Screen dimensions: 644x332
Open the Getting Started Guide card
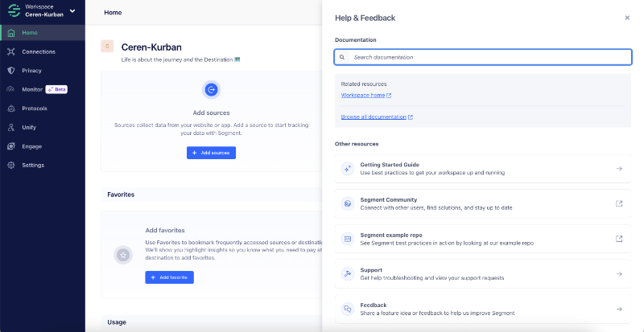coord(483,169)
